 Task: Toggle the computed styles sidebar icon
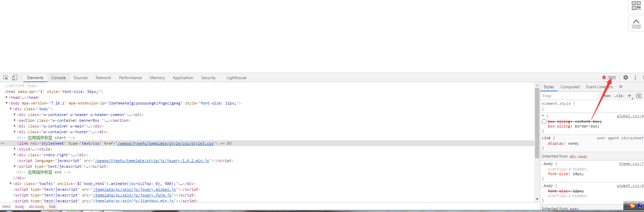pyautogui.click(x=639, y=96)
